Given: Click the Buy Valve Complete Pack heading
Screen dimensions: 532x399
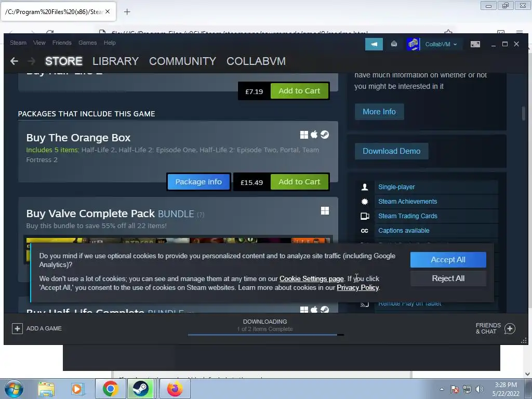Looking at the screenshot, I should [x=90, y=214].
